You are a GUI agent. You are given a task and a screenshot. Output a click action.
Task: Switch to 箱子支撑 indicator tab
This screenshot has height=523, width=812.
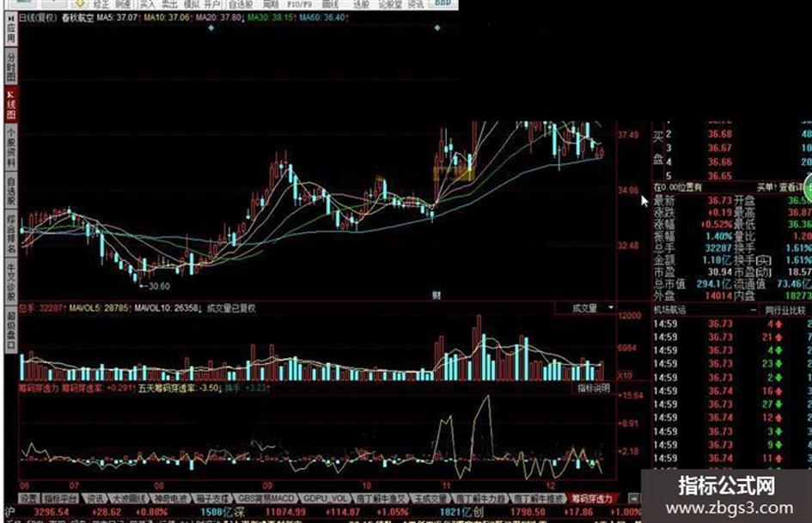[x=211, y=499]
